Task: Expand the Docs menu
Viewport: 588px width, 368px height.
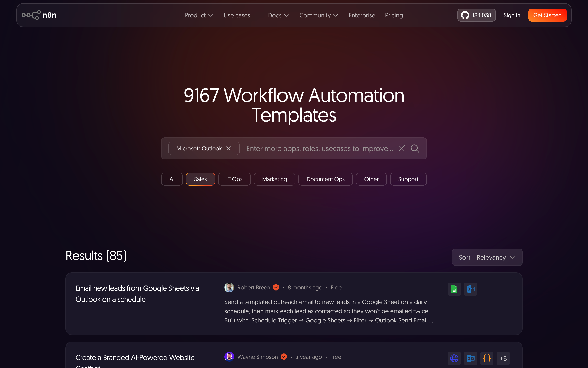Action: click(278, 15)
